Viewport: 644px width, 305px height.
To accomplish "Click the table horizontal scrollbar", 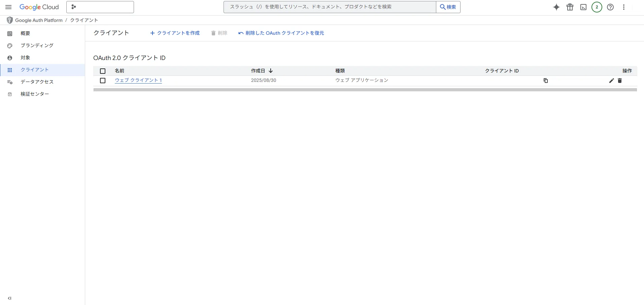I will (365, 90).
